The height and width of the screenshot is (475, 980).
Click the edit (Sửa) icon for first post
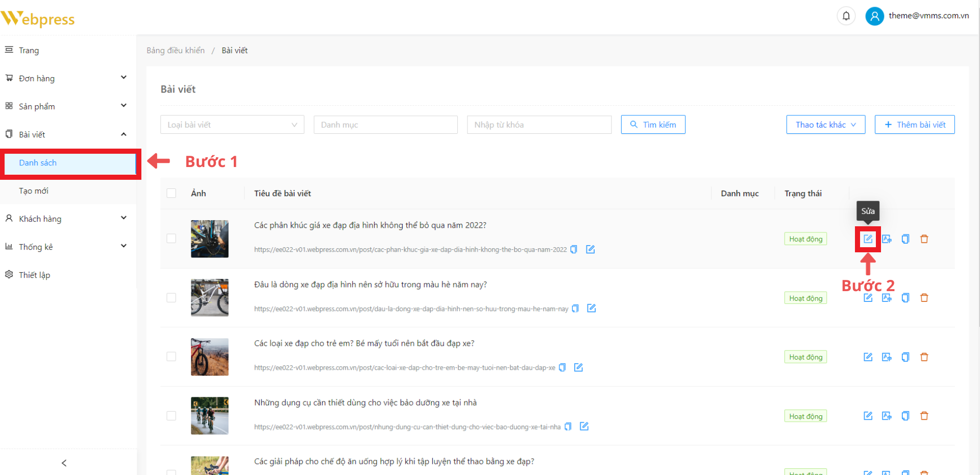(x=868, y=239)
